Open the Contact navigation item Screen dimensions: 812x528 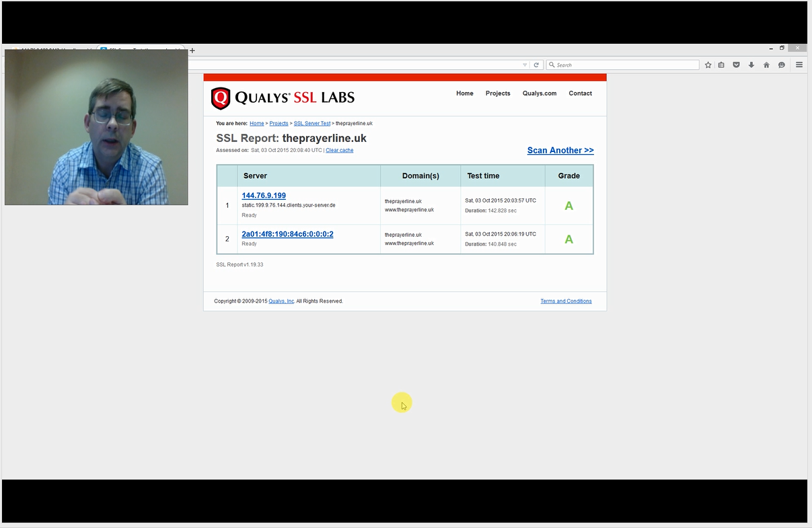coord(581,93)
